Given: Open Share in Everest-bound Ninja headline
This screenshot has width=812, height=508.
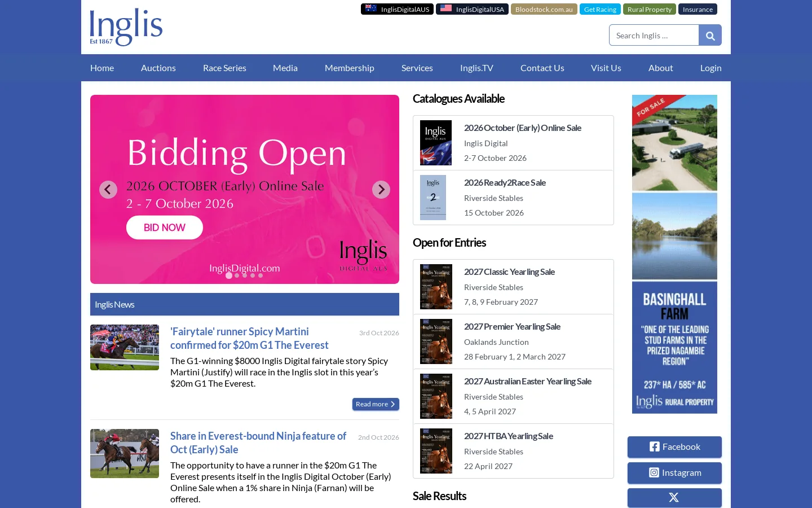Looking at the screenshot, I should click(258, 443).
